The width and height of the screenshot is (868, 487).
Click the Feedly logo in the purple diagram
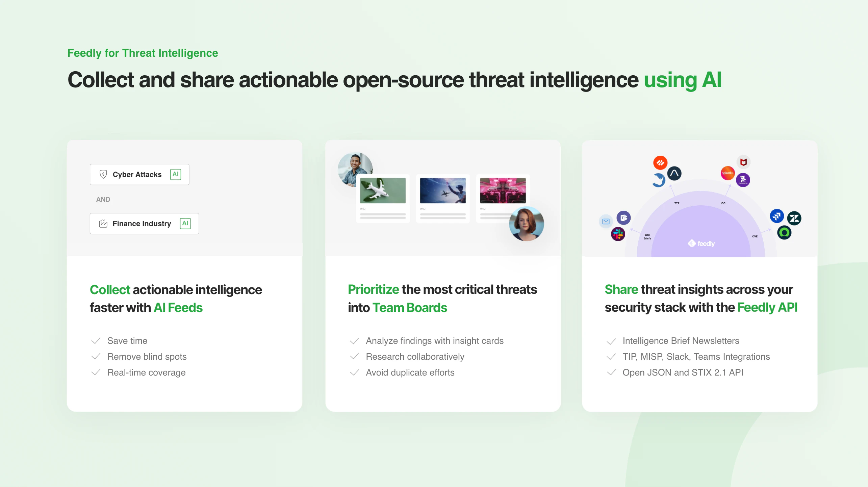pos(701,243)
